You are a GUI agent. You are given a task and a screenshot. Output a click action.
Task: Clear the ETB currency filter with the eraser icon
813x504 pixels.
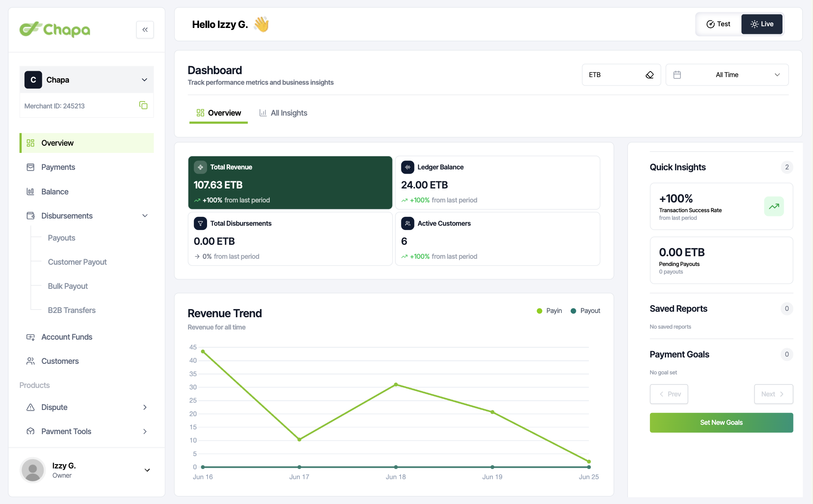click(650, 75)
